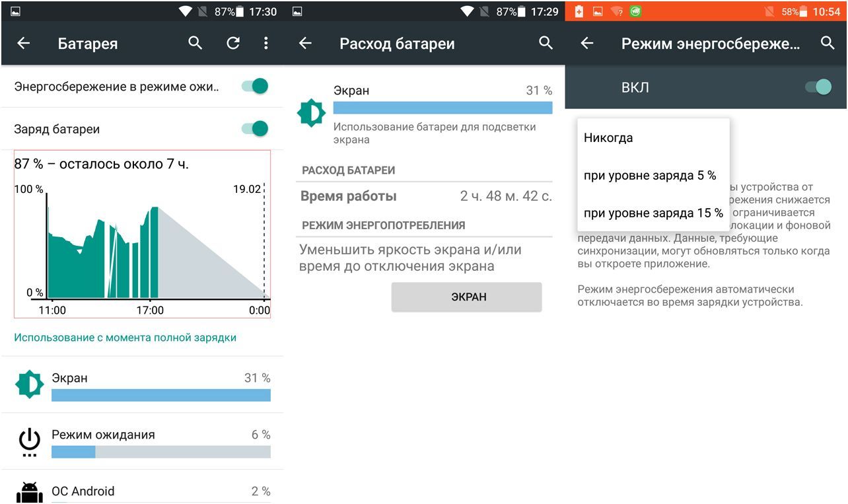This screenshot has height=504, width=848.
Task: Choose при уровне заряда 5 % option
Action: pos(650,175)
